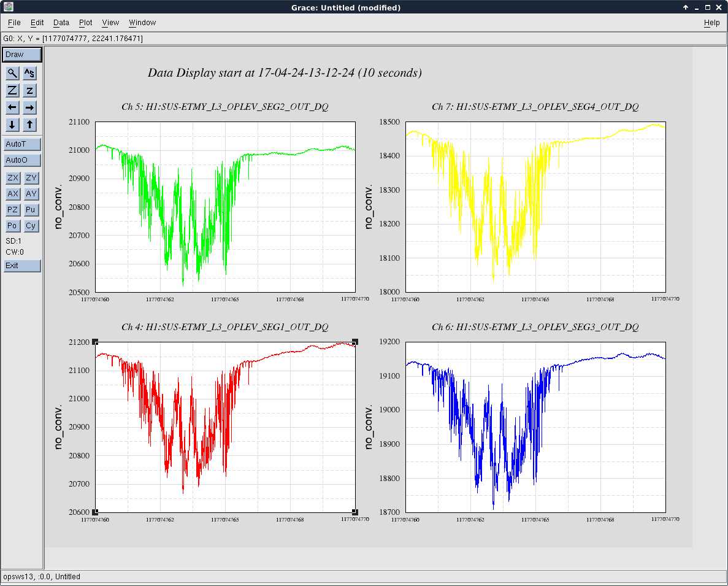The height and width of the screenshot is (586, 728).
Task: Click the opsws13 status bar text
Action: point(42,577)
